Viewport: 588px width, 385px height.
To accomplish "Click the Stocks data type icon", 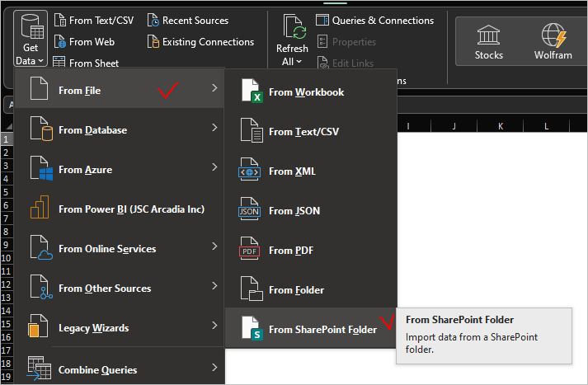I will pos(488,35).
